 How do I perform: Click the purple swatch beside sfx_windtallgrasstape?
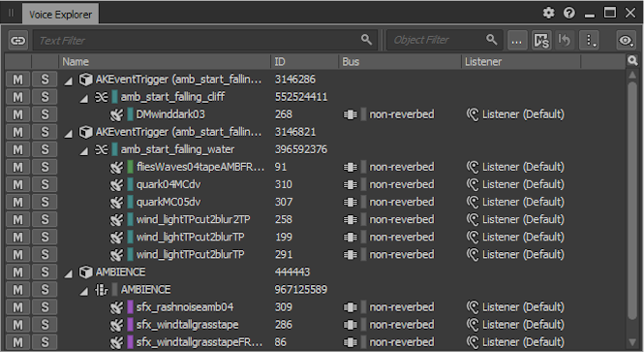coord(130,325)
